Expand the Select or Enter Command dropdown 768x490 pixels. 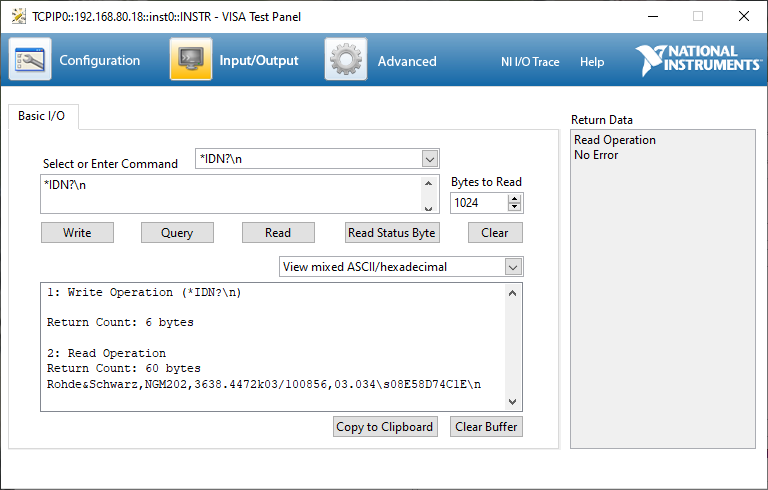430,159
